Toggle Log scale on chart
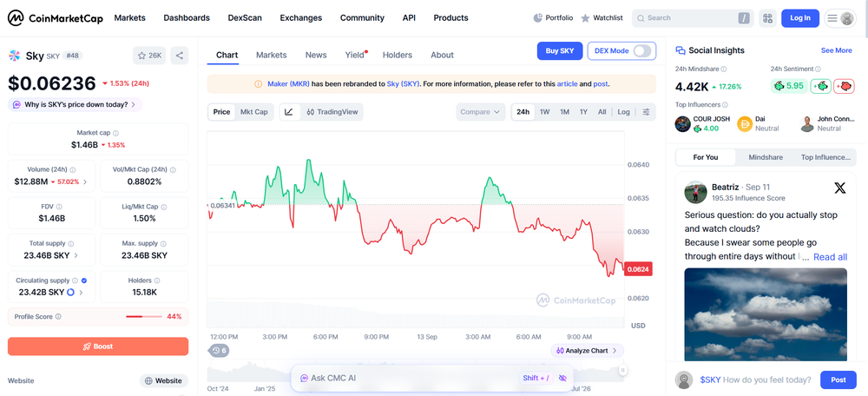 tap(623, 112)
